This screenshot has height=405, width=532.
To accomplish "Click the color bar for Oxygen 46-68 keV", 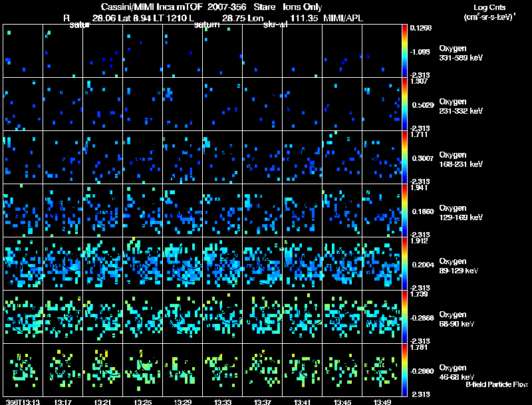I will 405,370.
